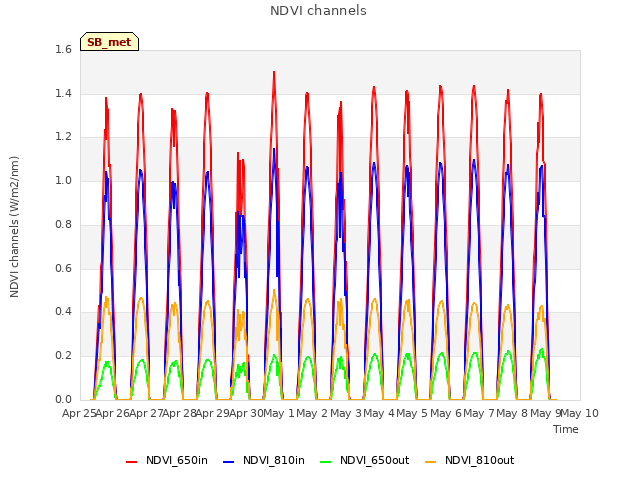Select the NDVI_810out legend label
Image resolution: width=640 pixels, height=480 pixels.
pyautogui.click(x=479, y=460)
